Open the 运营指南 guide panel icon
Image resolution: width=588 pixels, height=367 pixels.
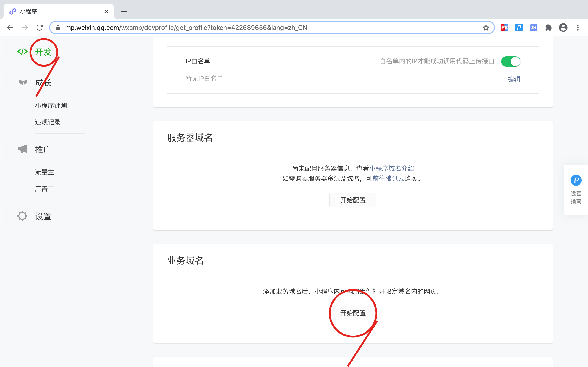pyautogui.click(x=576, y=180)
